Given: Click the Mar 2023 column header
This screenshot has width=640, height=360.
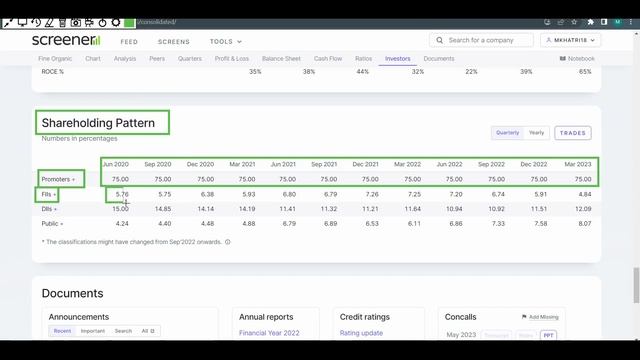Looking at the screenshot, I should [x=578, y=164].
